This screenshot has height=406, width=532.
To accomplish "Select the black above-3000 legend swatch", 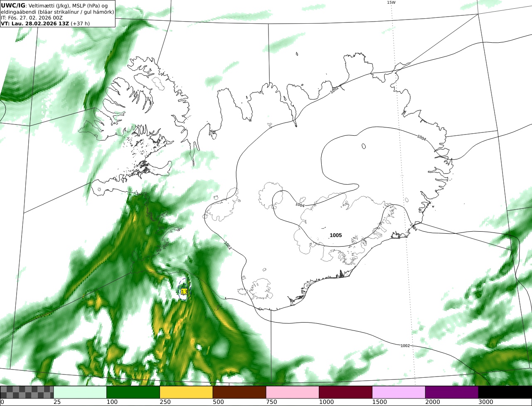I will (505, 392).
